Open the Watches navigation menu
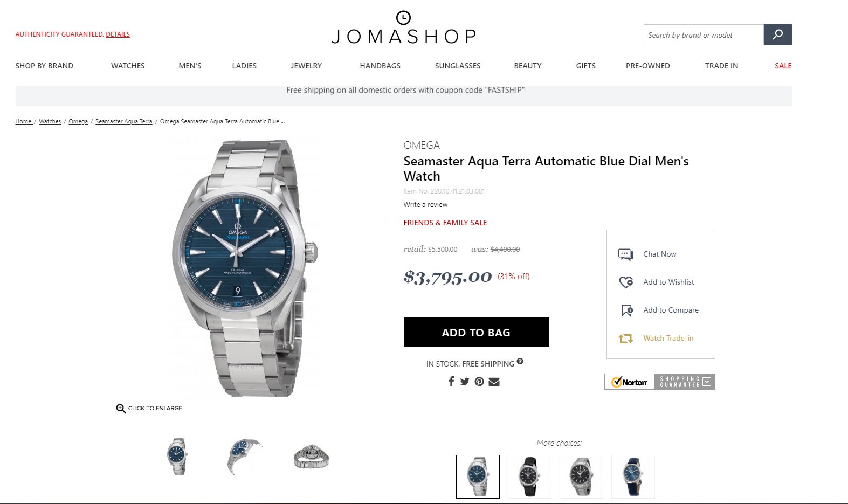The height and width of the screenshot is (504, 848). point(128,66)
